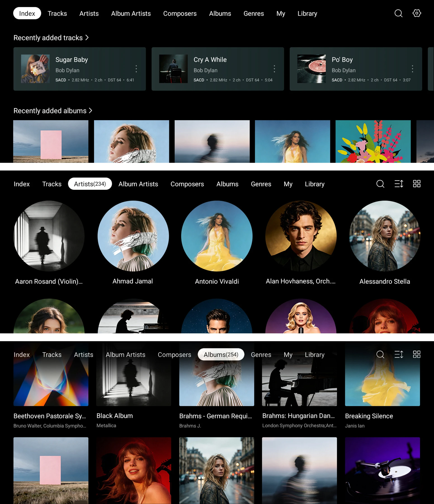Open Aaron Rosand (Violin) artist photo
Screen dimensions: 434x504
click(x=49, y=236)
